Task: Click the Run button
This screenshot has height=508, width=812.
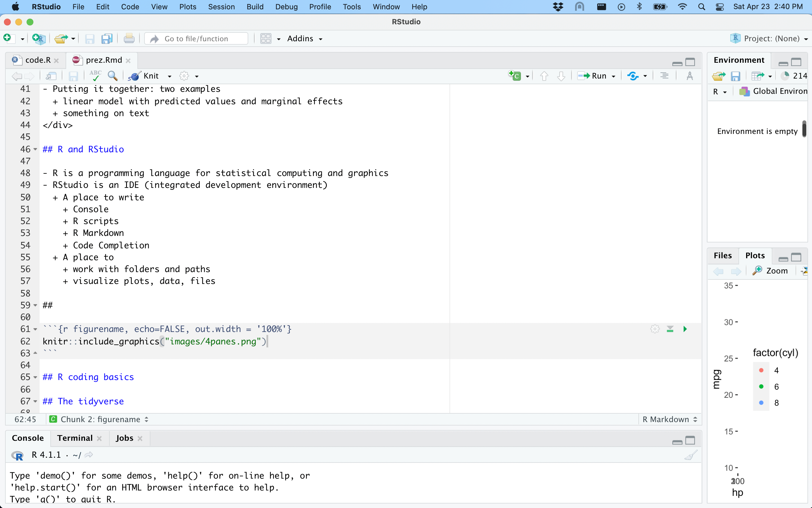Action: (x=592, y=76)
